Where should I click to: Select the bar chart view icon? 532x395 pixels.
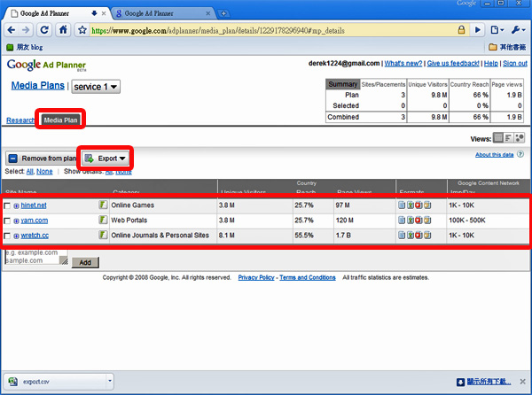(508, 137)
